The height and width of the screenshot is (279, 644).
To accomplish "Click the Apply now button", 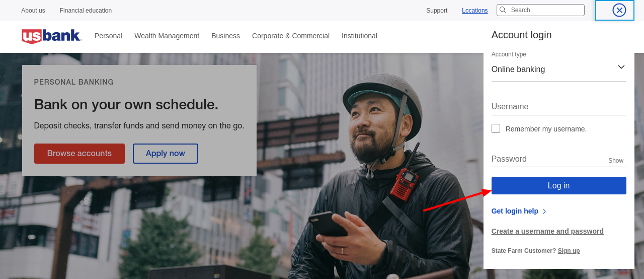I will click(165, 154).
